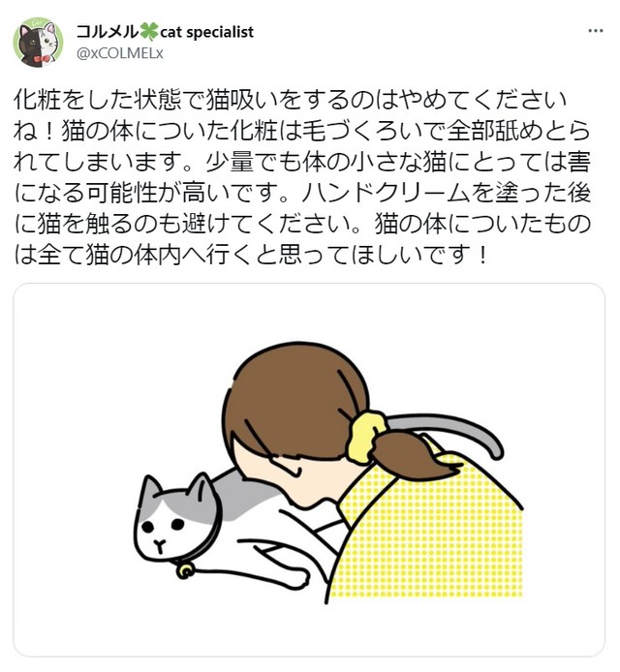Click the tweet body text to expand
The image size is (620, 672).
click(x=302, y=177)
